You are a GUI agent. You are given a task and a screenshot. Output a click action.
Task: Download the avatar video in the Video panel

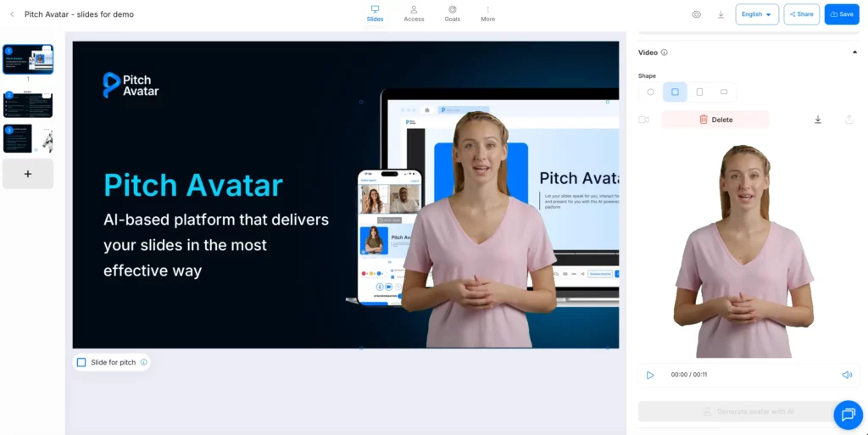[x=818, y=120]
